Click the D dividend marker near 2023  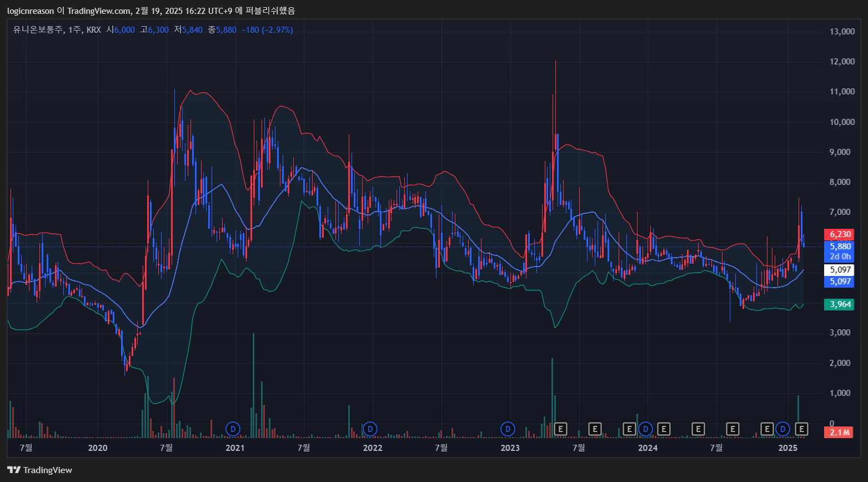pos(508,429)
